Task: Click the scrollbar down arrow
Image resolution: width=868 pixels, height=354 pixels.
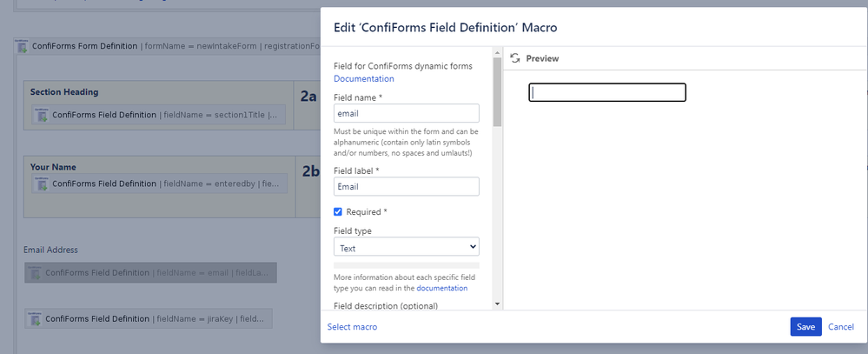Action: click(497, 304)
